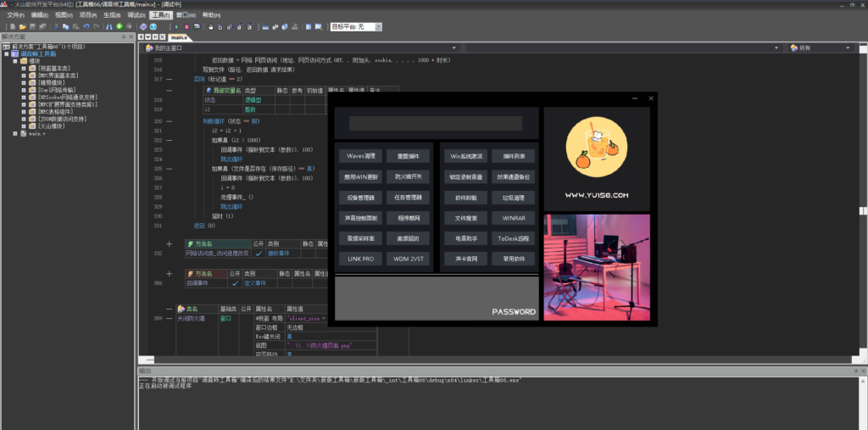Click the 任务管理器 button

[408, 198]
